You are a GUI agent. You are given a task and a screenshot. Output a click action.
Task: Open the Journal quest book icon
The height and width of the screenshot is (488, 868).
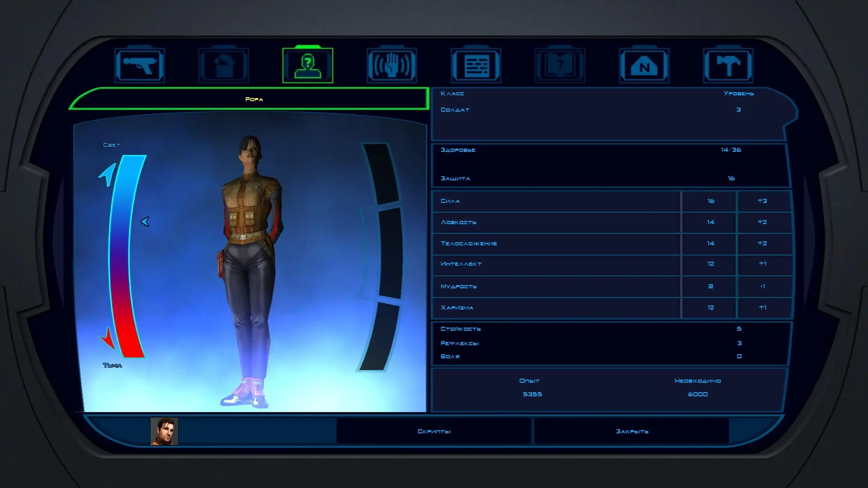click(x=560, y=66)
